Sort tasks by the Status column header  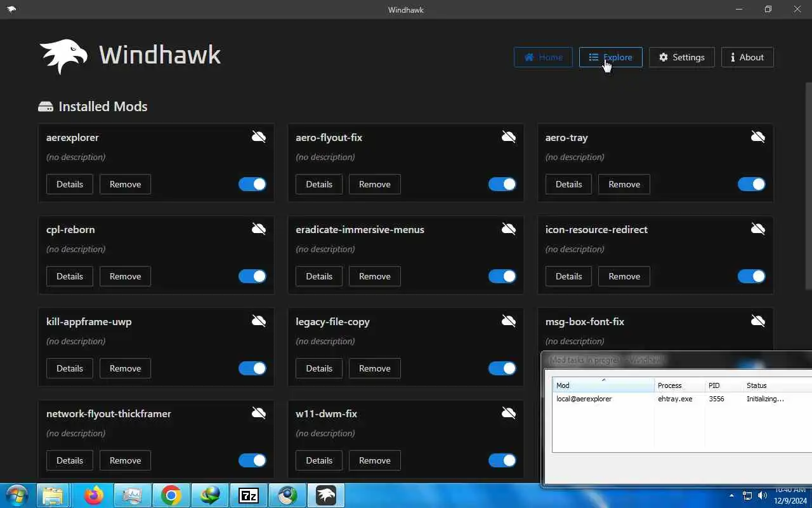pyautogui.click(x=777, y=385)
